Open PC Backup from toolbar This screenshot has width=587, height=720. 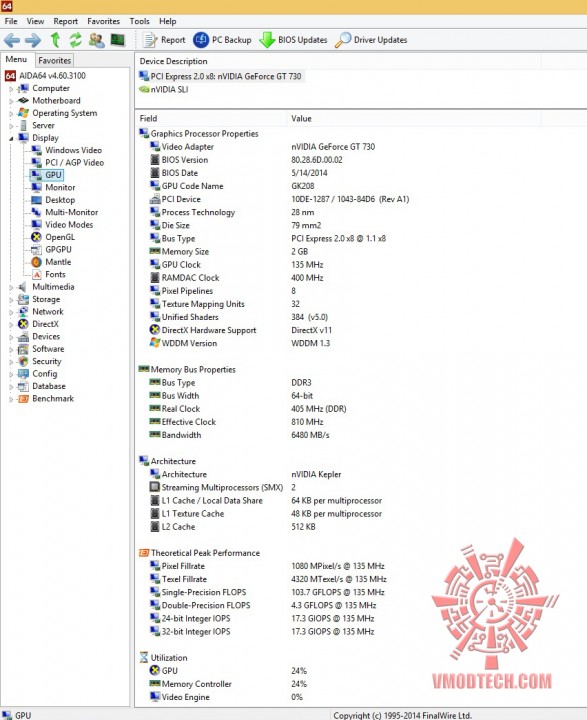(x=222, y=40)
